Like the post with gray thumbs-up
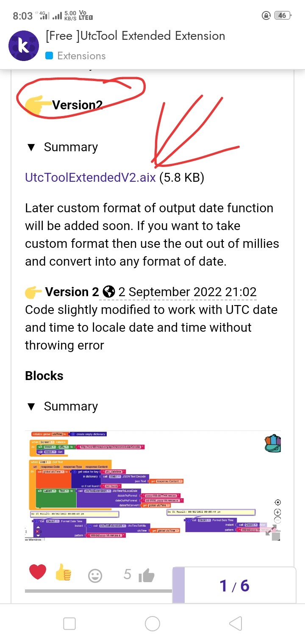This screenshot has width=305, height=644. tap(146, 575)
